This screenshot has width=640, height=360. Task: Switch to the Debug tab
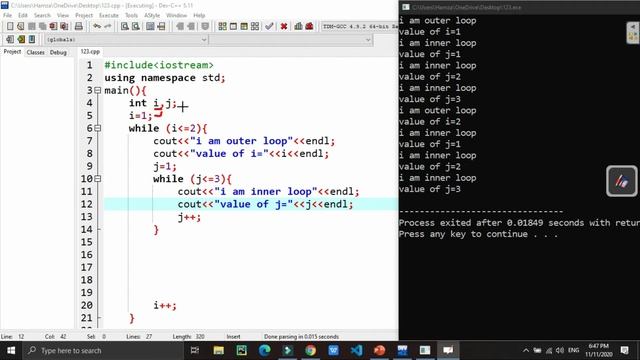58,52
